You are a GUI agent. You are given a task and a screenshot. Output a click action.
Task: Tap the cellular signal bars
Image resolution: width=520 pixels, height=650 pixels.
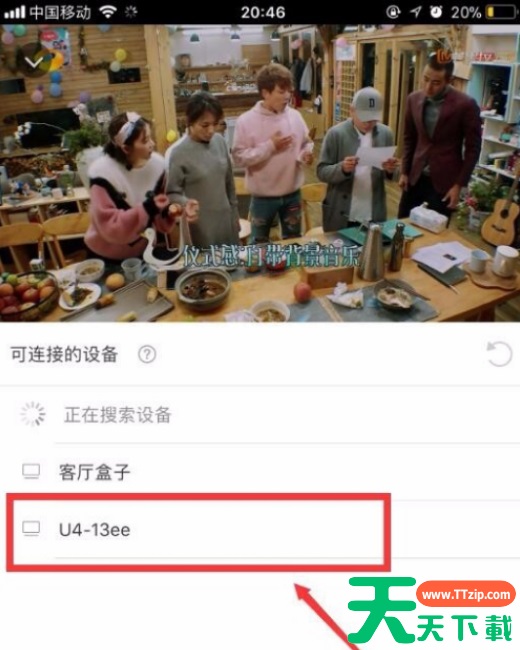pyautogui.click(x=15, y=12)
